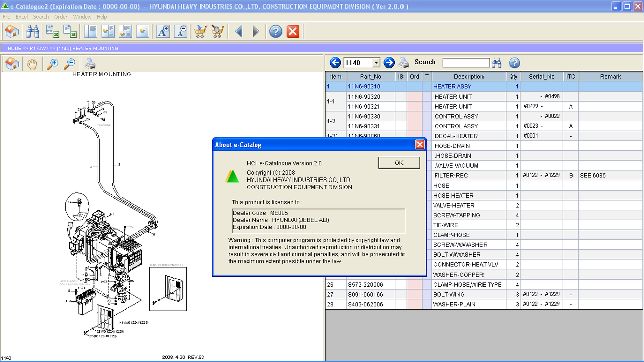The height and width of the screenshot is (362, 644).
Task: Select the image-only layout icon
Action: 142,31
